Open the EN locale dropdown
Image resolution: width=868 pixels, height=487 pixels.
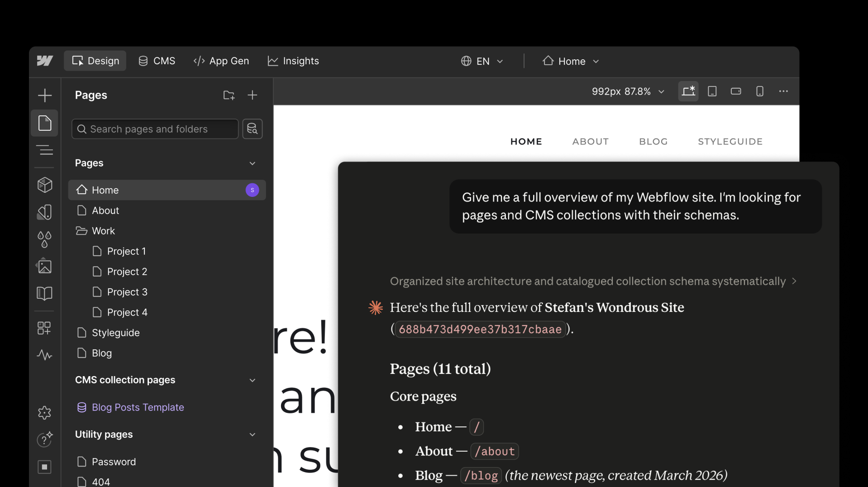[x=482, y=61]
